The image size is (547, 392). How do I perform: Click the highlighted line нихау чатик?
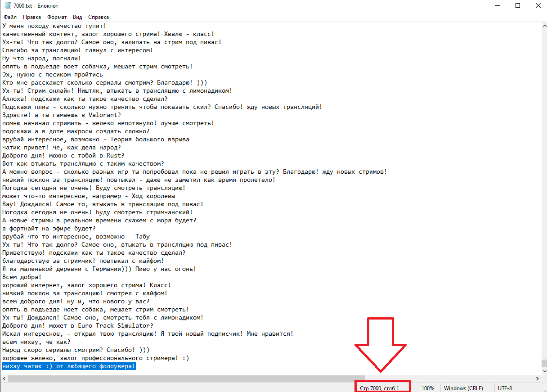tap(69, 366)
